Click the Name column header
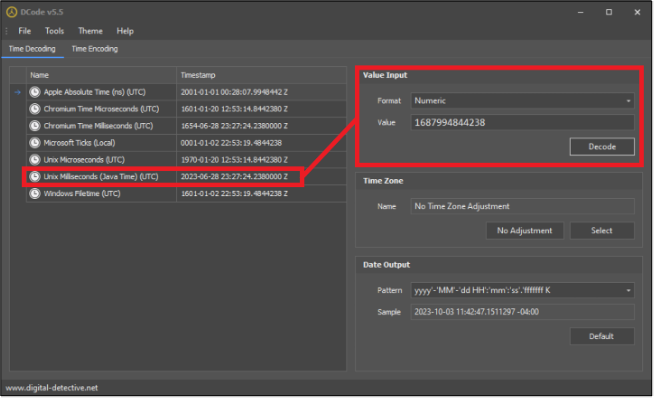Screen dimensions: 654x398 tap(101, 75)
